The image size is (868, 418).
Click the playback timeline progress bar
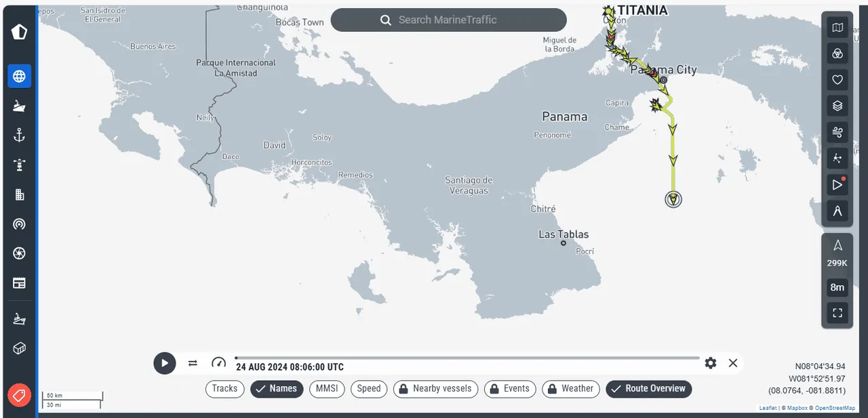click(x=467, y=358)
